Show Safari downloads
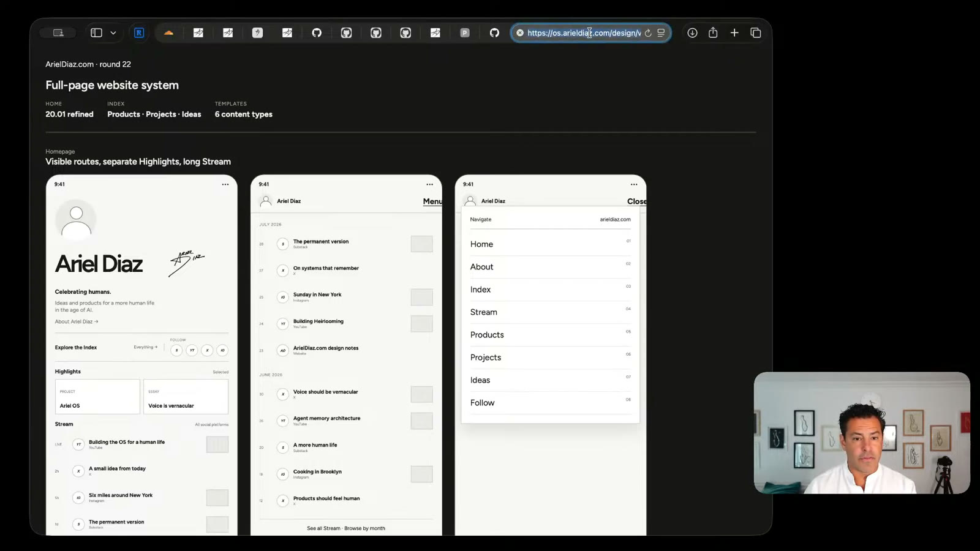Viewport: 980px width, 551px height. pyautogui.click(x=692, y=33)
